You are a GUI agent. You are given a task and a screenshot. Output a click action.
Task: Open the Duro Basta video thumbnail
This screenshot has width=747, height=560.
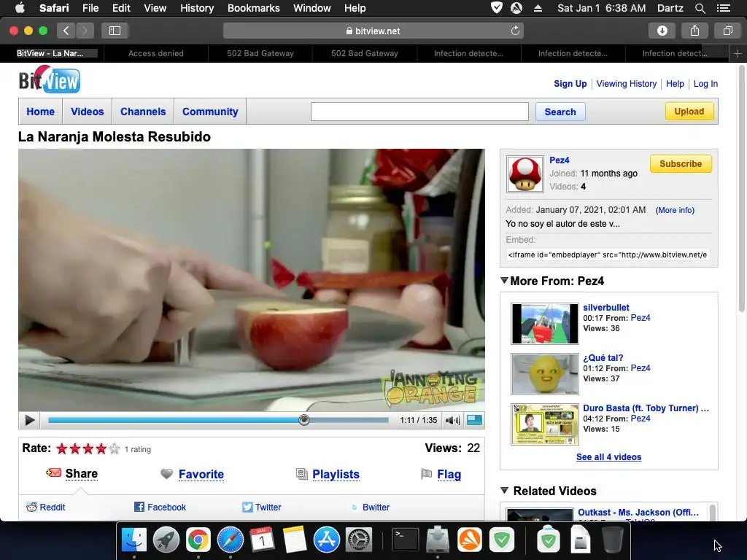pos(545,424)
